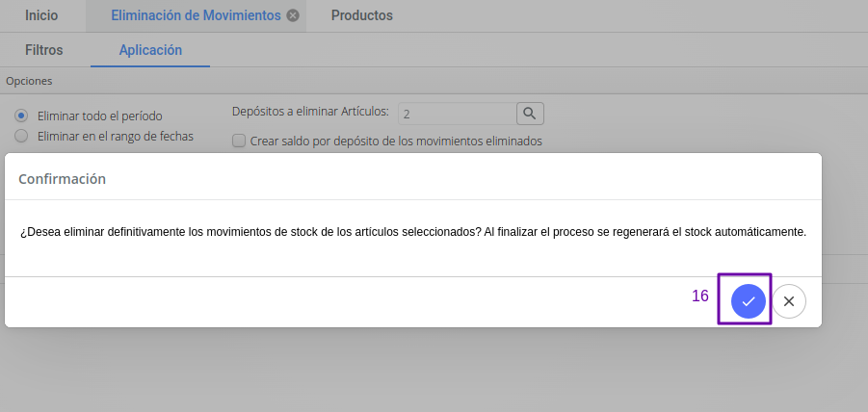Close the Eliminación de Movimientos tab
This screenshot has height=412, width=868.
point(293,15)
